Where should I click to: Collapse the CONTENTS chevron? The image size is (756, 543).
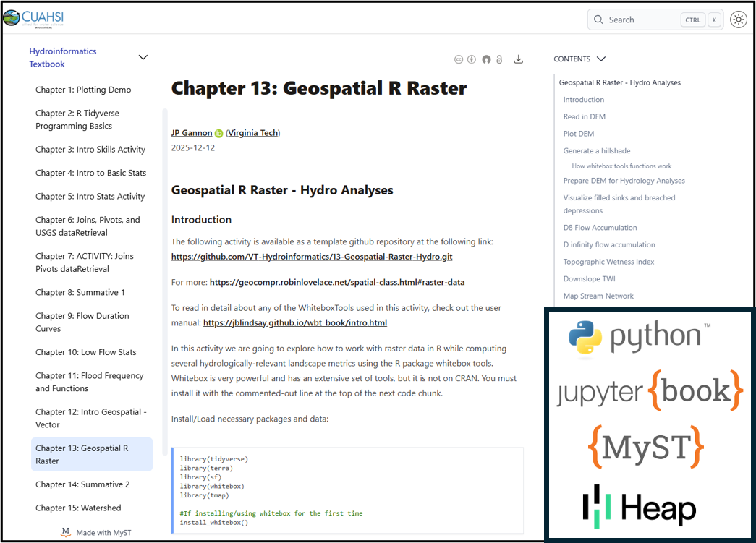(x=600, y=59)
